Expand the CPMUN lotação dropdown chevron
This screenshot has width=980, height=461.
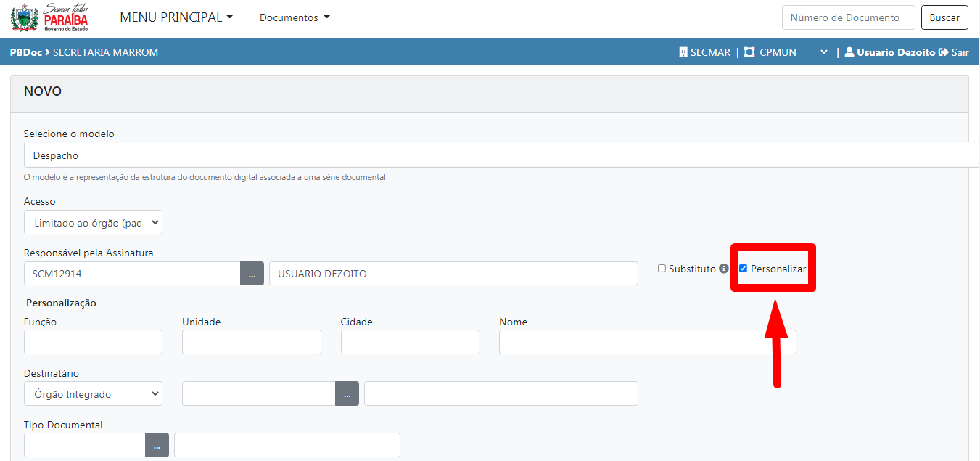click(823, 52)
